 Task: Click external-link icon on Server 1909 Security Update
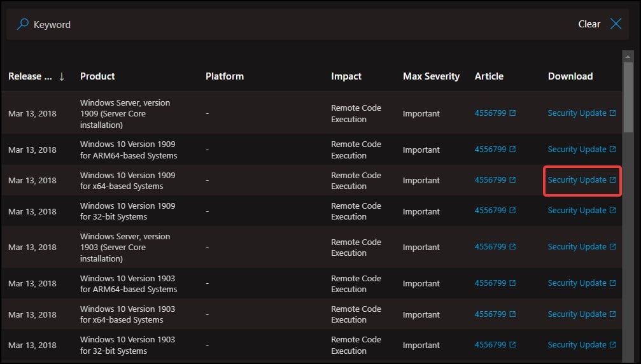click(612, 113)
